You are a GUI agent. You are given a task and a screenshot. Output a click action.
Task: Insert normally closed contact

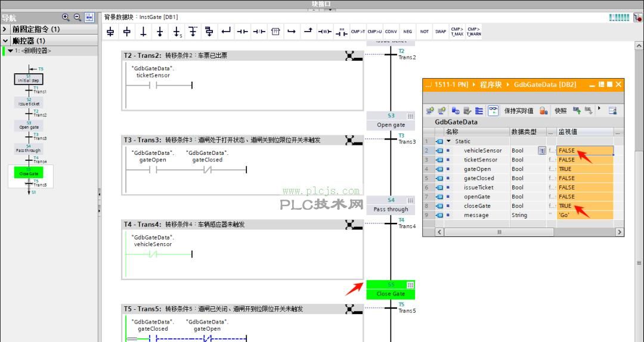[259, 31]
